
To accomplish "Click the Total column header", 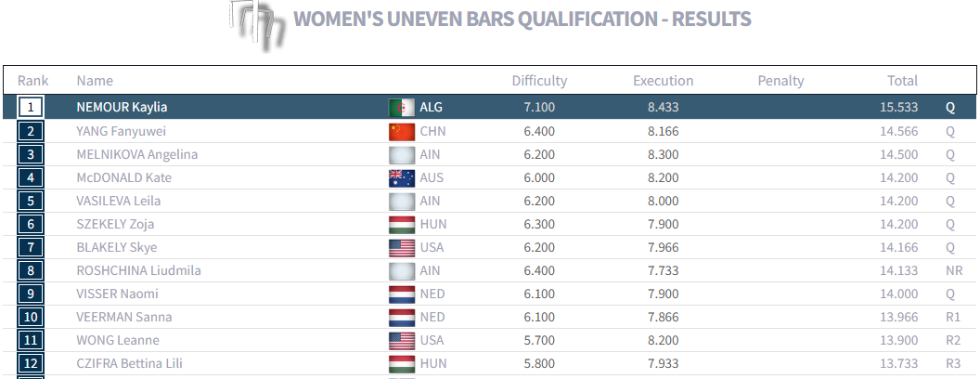I will point(902,81).
